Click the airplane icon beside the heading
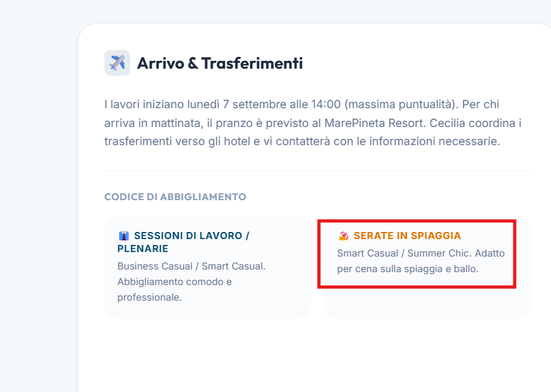This screenshot has height=392, width=551. coord(117,63)
